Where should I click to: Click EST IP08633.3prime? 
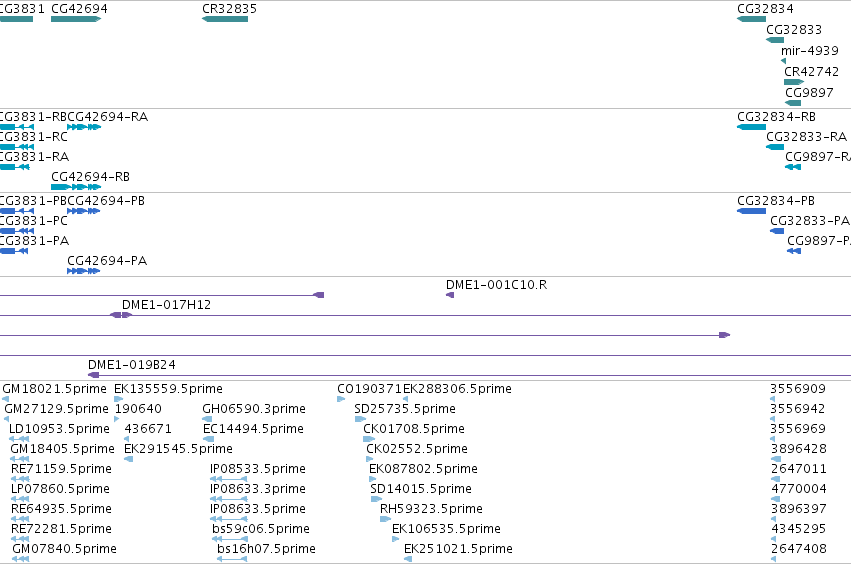pos(258,489)
